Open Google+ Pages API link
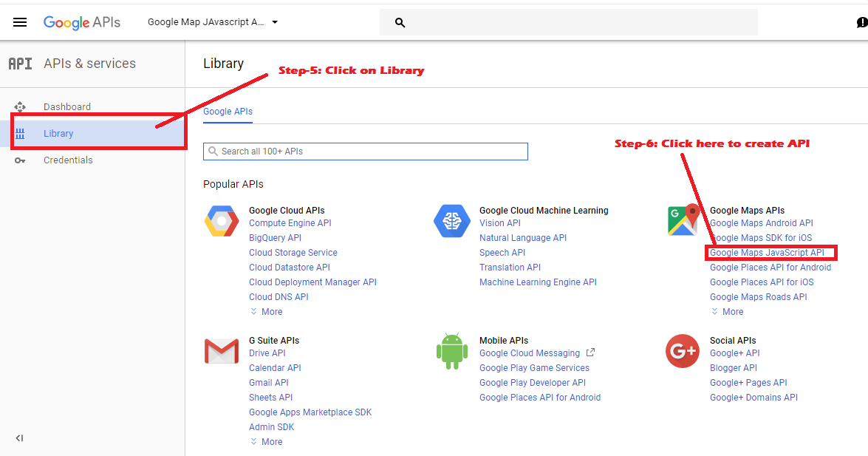Image resolution: width=868 pixels, height=456 pixels. click(x=748, y=383)
